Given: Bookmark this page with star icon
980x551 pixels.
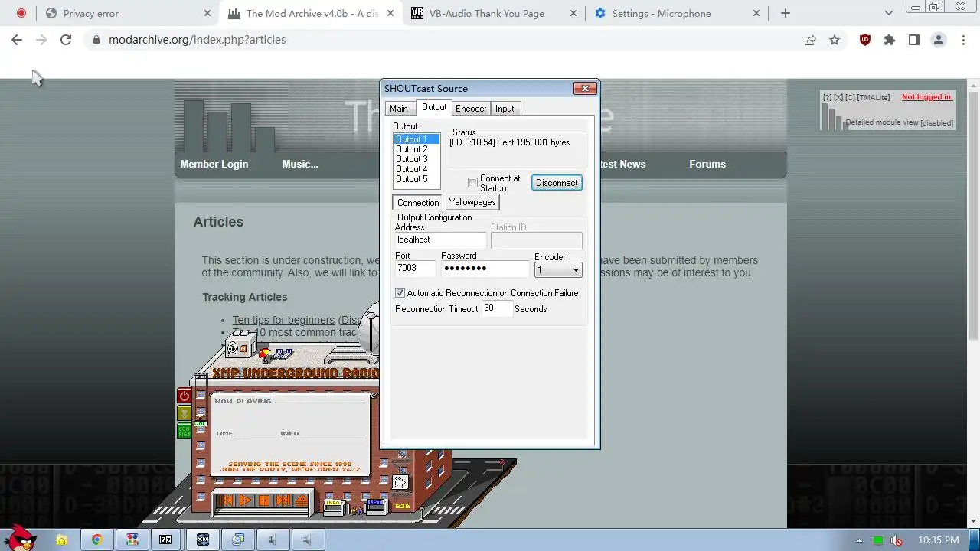Looking at the screenshot, I should coord(835,40).
